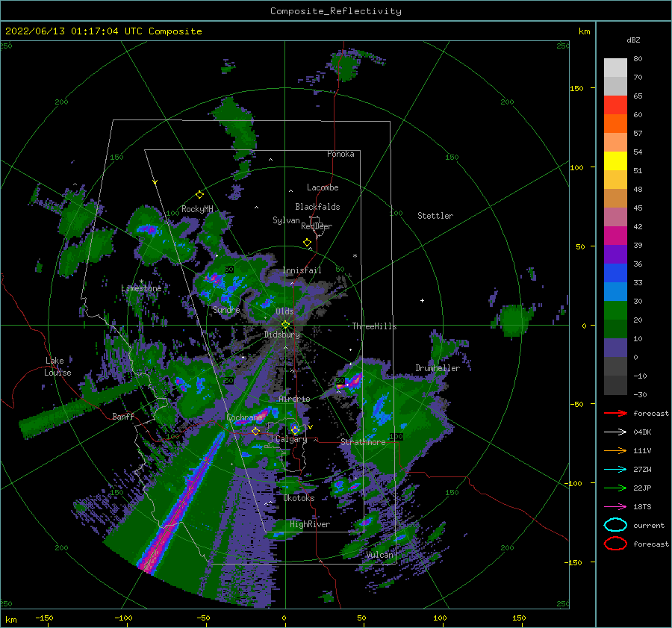Click the yellow diamond marker above Calgary label
Viewport: 672px width, 628px height.
(x=295, y=429)
